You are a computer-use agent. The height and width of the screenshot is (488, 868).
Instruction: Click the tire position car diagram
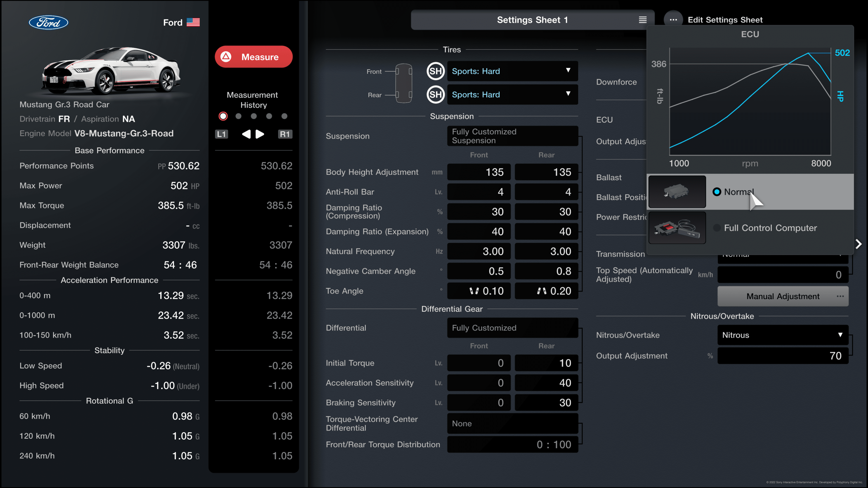tap(403, 83)
